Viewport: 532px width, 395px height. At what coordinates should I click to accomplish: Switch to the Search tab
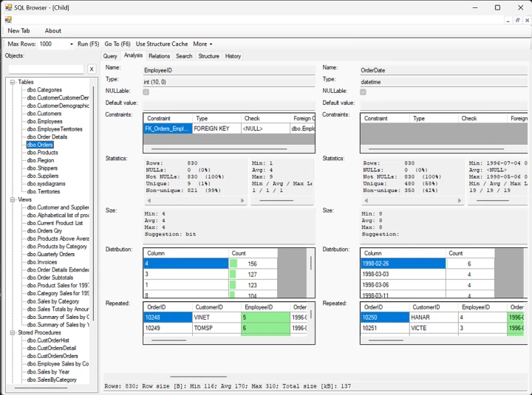184,56
